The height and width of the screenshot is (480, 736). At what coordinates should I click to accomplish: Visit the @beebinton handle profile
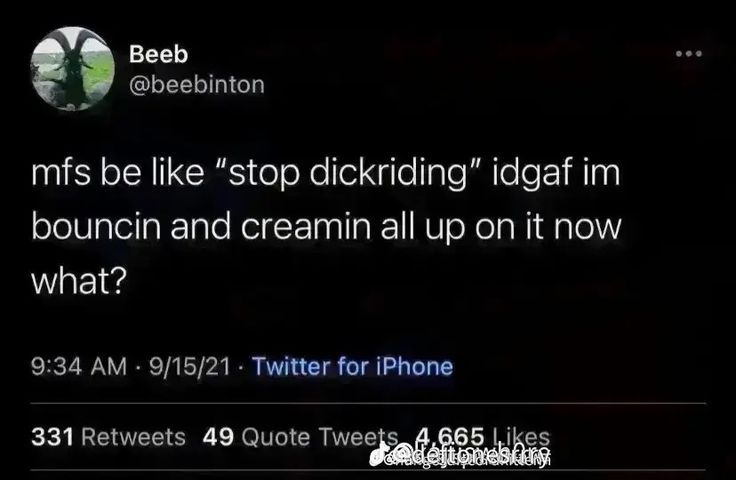click(x=197, y=85)
